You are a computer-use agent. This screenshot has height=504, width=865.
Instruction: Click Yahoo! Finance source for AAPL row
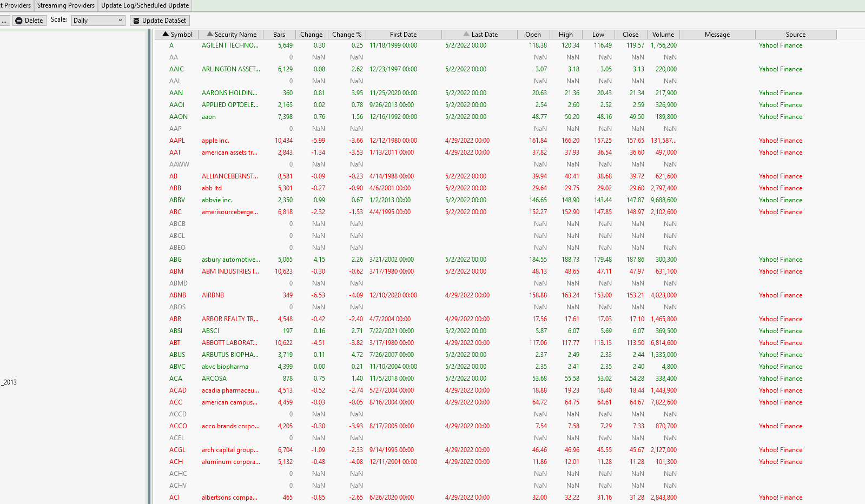tap(781, 141)
